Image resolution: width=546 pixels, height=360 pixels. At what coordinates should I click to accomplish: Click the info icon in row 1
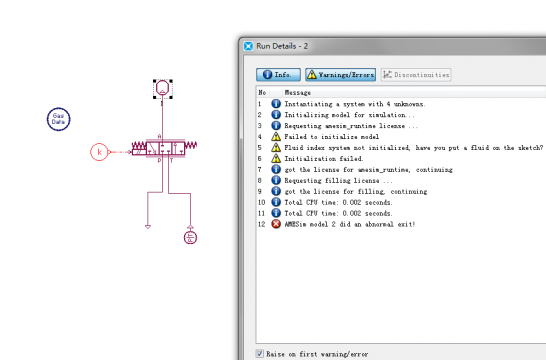coord(276,104)
